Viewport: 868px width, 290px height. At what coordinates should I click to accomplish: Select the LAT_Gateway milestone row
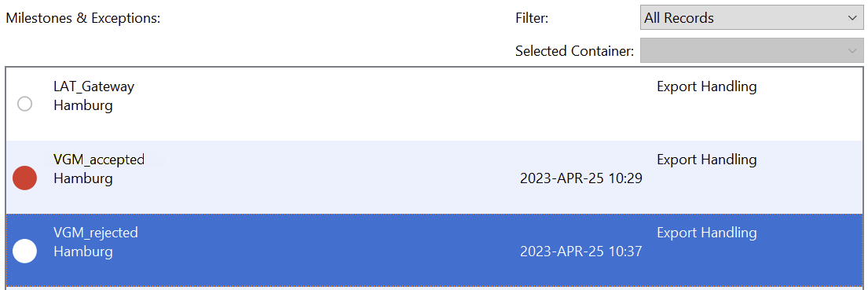click(x=434, y=104)
